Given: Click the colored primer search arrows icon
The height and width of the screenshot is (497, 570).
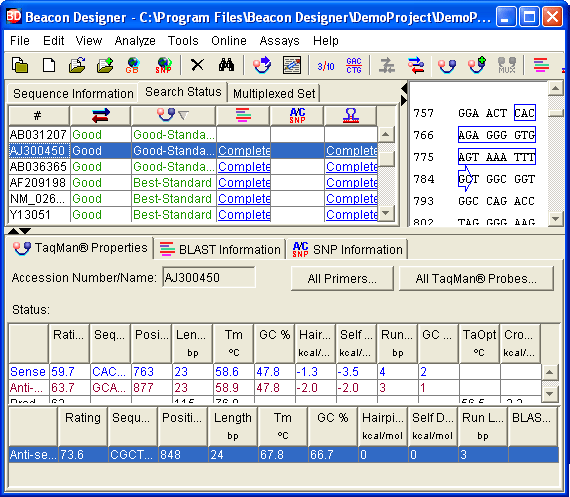Looking at the screenshot, I should coord(416,65).
